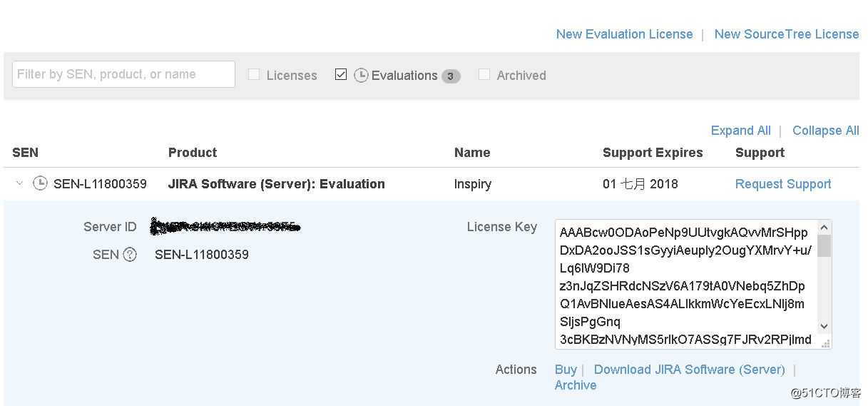Collapse the SEN-L11800359 row chevron
Viewport: 868px width, 406px height.
tap(19, 183)
